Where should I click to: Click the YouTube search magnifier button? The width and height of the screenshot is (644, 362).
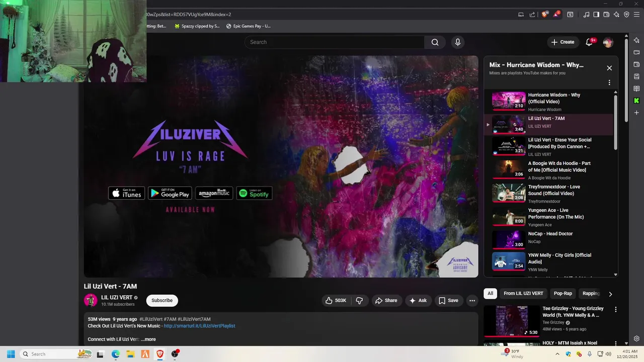[x=435, y=42]
